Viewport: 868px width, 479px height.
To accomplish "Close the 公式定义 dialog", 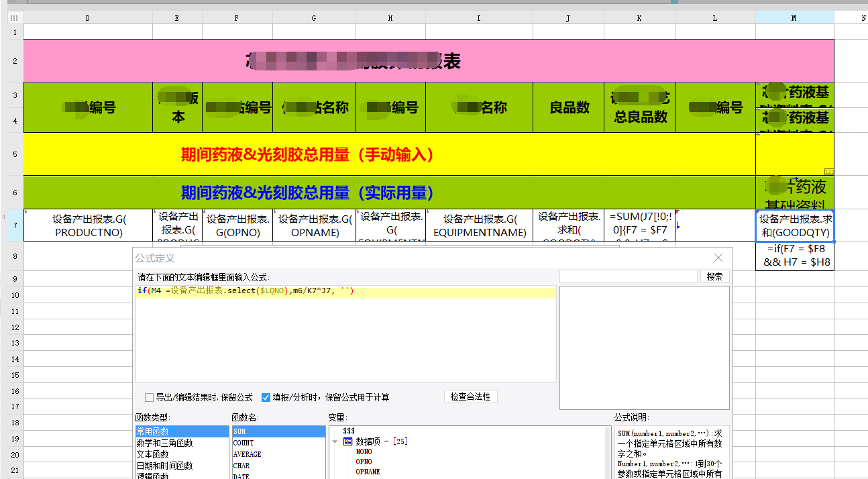I will (718, 258).
